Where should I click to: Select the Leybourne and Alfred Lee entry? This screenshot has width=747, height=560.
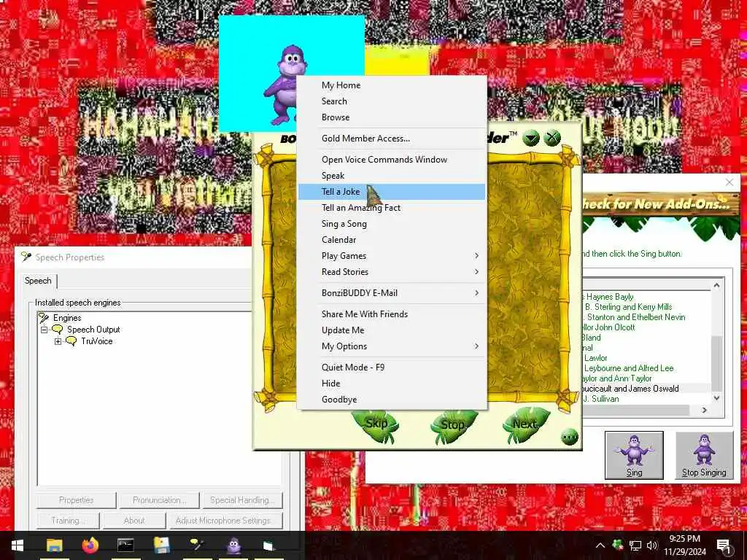coord(628,368)
